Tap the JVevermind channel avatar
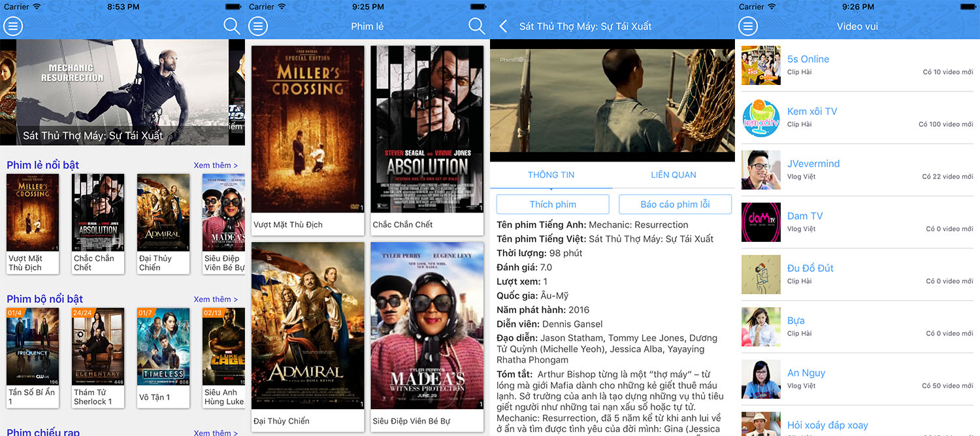Screen dimensions: 980x436 [x=761, y=170]
